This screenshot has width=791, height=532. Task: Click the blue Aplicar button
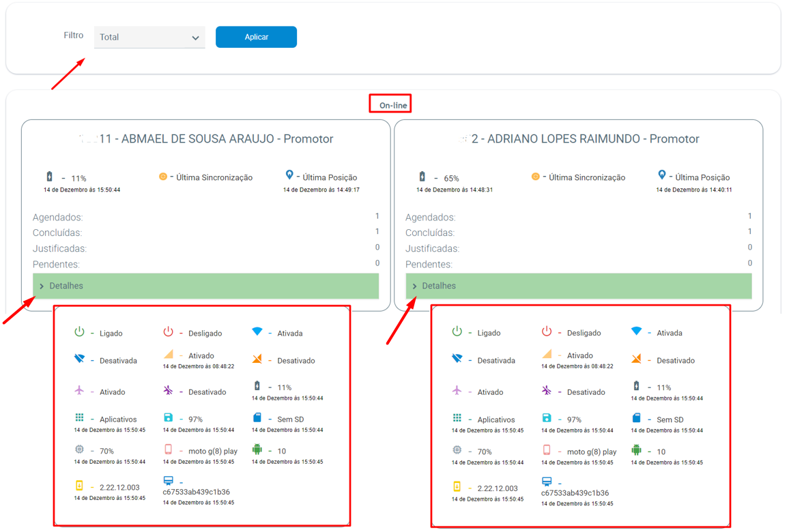click(256, 37)
